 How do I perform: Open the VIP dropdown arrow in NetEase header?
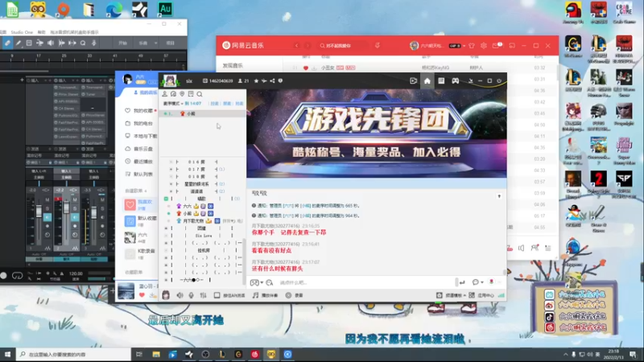464,46
